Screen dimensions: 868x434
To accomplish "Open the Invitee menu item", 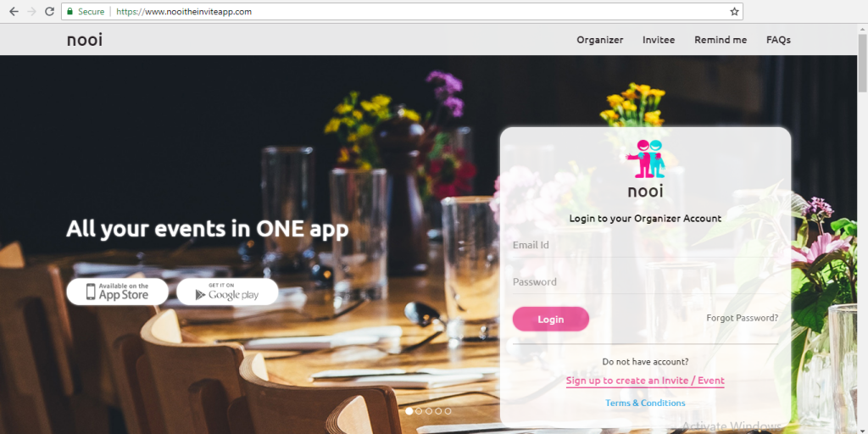I will [658, 40].
